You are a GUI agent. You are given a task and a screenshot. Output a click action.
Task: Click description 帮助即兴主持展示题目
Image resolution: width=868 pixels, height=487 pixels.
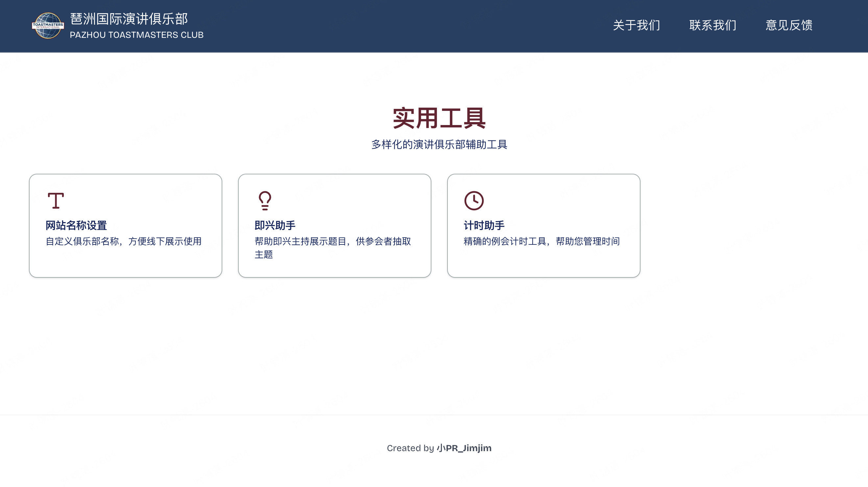click(300, 241)
